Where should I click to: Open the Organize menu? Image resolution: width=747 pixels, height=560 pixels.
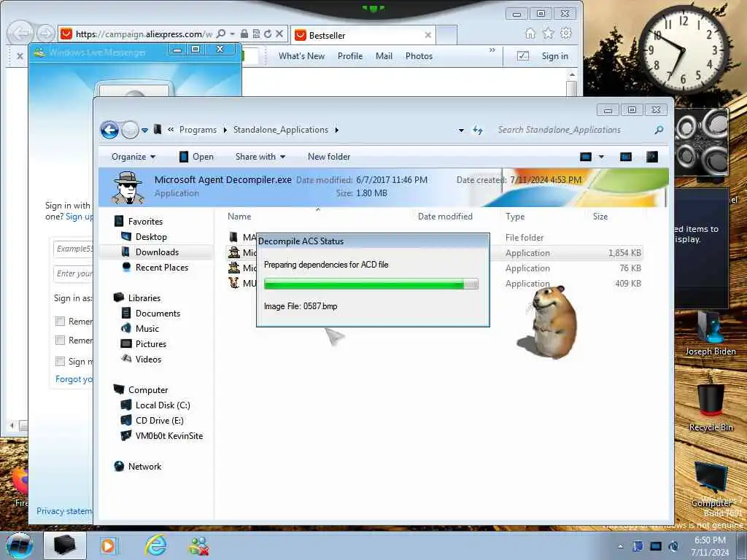tap(133, 157)
